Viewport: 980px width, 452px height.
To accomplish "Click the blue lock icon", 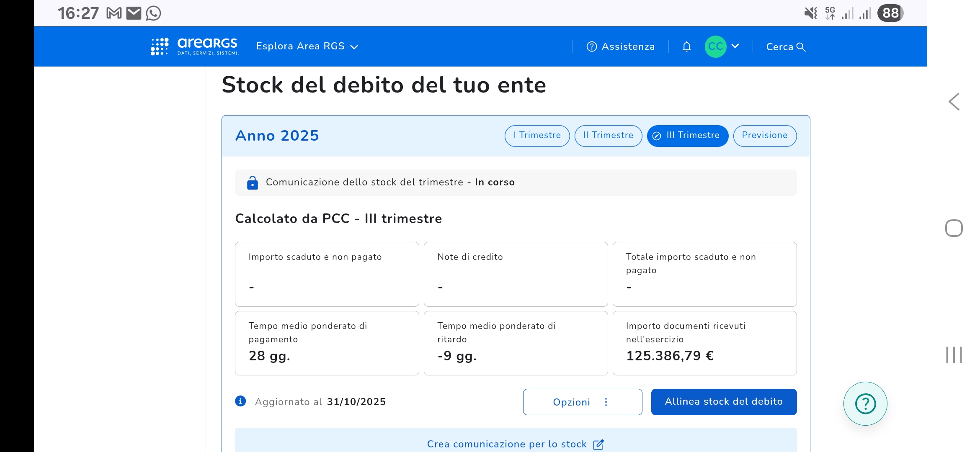I will click(x=253, y=182).
